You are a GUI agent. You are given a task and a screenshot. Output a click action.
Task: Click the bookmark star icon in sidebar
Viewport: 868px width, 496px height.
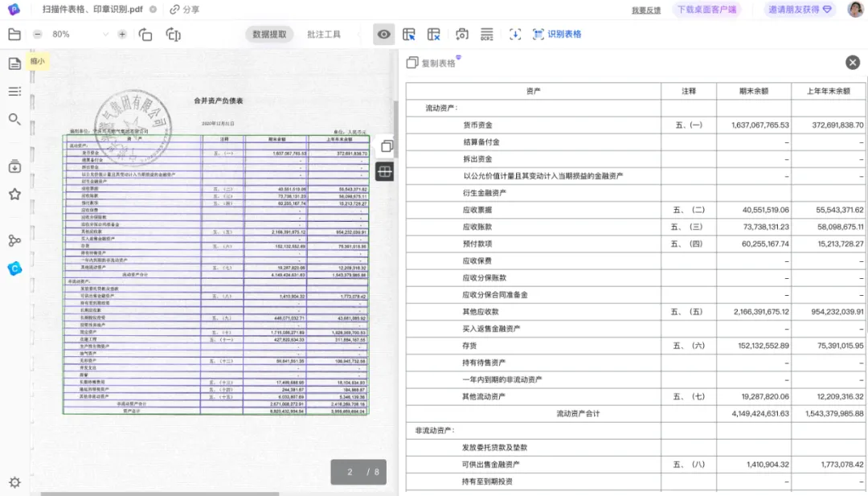pyautogui.click(x=15, y=195)
